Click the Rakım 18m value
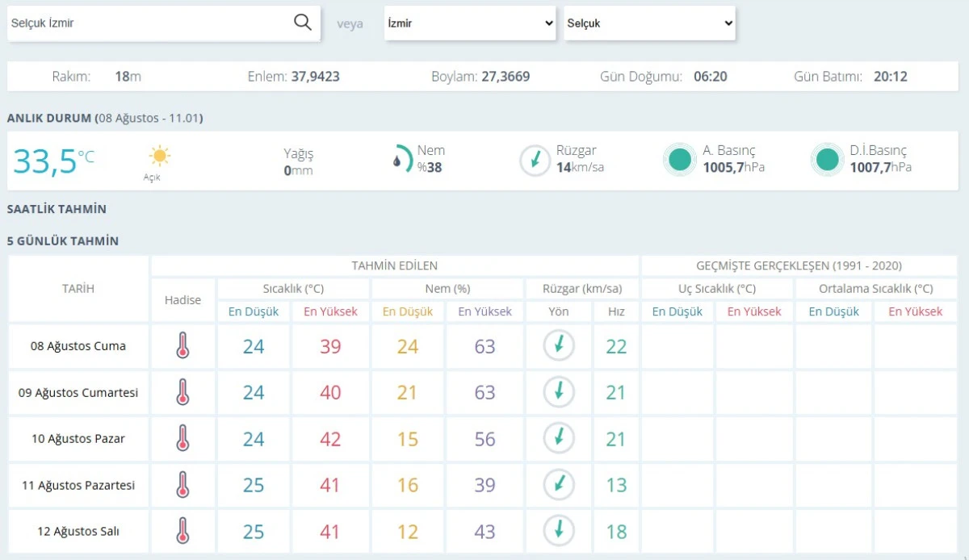This screenshot has height=560, width=969. pyautogui.click(x=128, y=77)
